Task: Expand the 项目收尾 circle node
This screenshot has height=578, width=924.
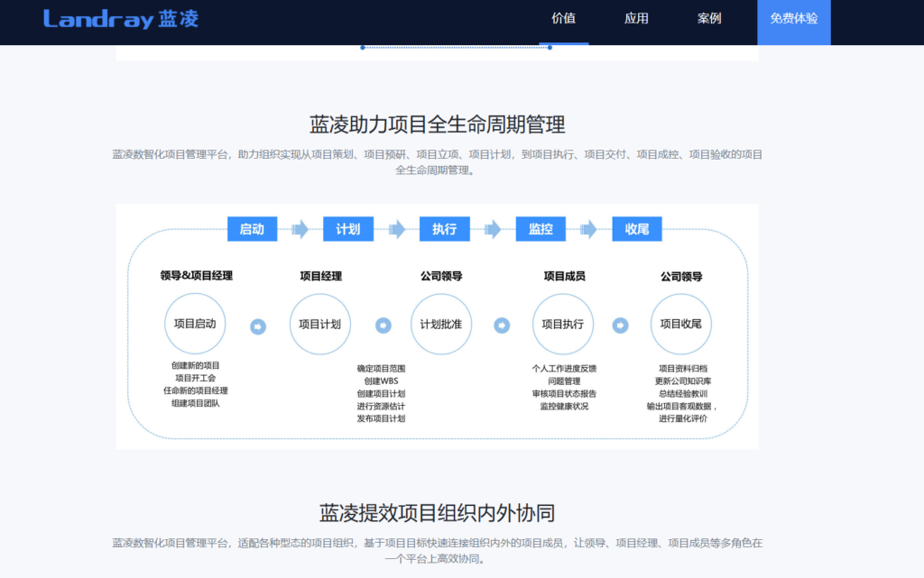Action: click(x=680, y=324)
